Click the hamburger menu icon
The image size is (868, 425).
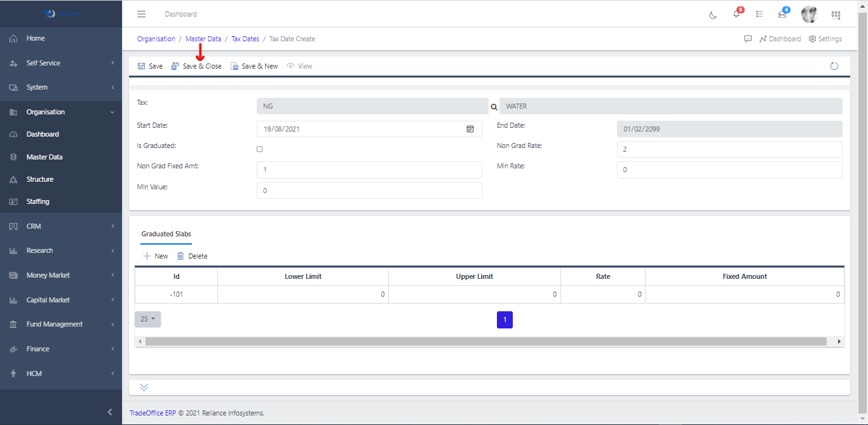142,14
